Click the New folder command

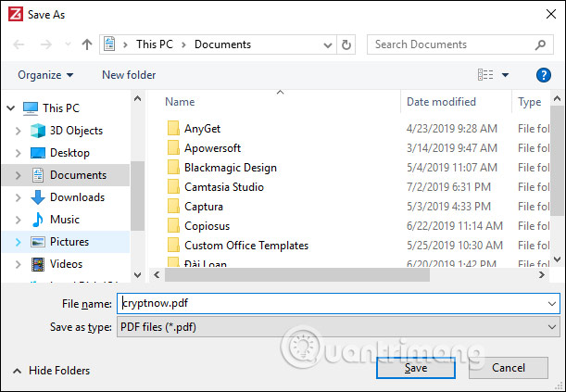coord(129,75)
